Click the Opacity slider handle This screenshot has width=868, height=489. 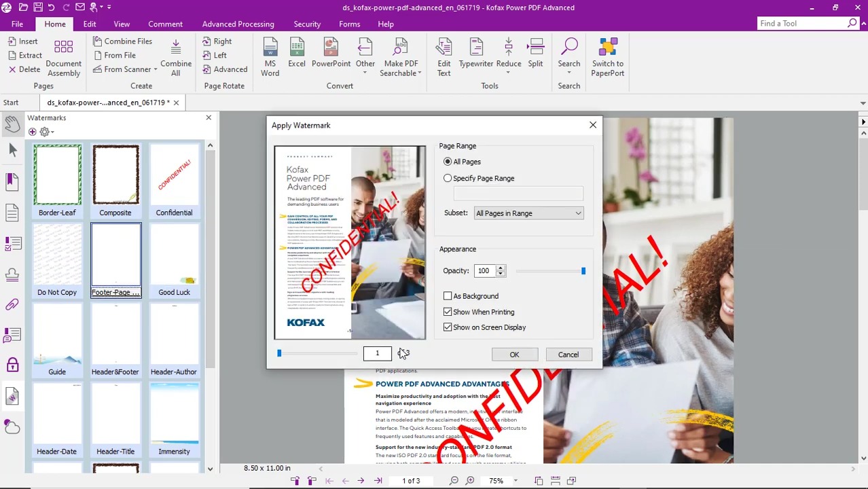(583, 271)
